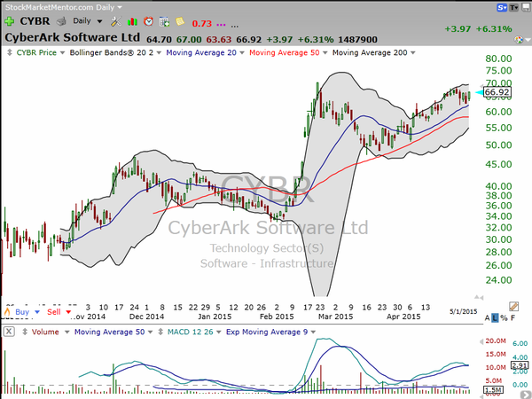Expand Volume indicator menu
The image size is (532, 399).
tap(66, 332)
